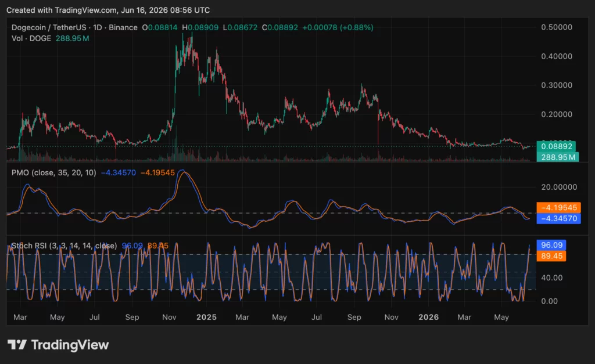Click the Mar label right after 2026

click(x=464, y=317)
